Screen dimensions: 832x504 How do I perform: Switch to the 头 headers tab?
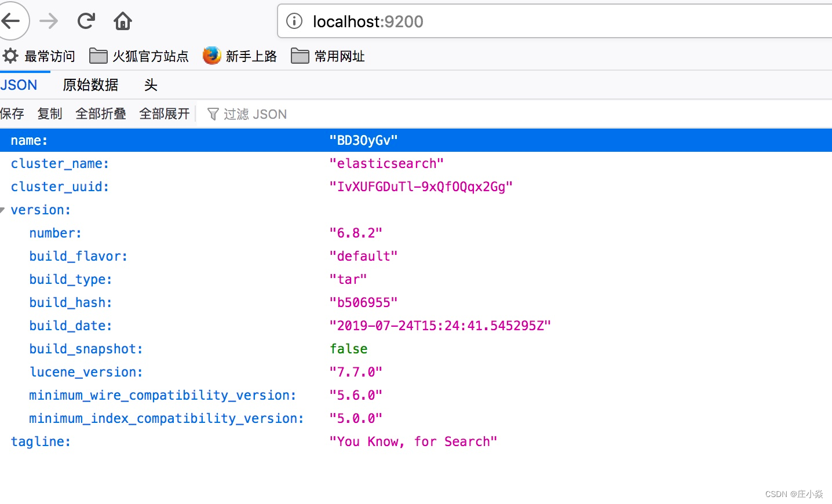point(151,85)
